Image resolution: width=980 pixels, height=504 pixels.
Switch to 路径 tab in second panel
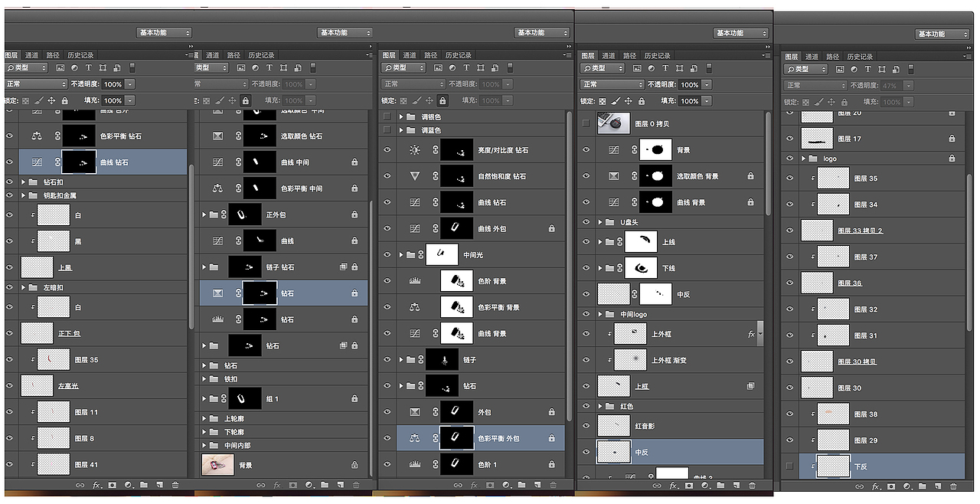tap(234, 55)
